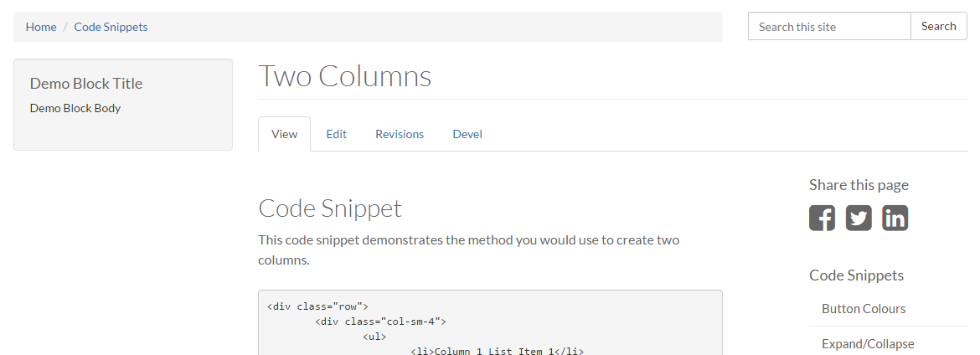The image size is (980, 355).
Task: Click the div class="row" code line
Action: pyautogui.click(x=318, y=307)
